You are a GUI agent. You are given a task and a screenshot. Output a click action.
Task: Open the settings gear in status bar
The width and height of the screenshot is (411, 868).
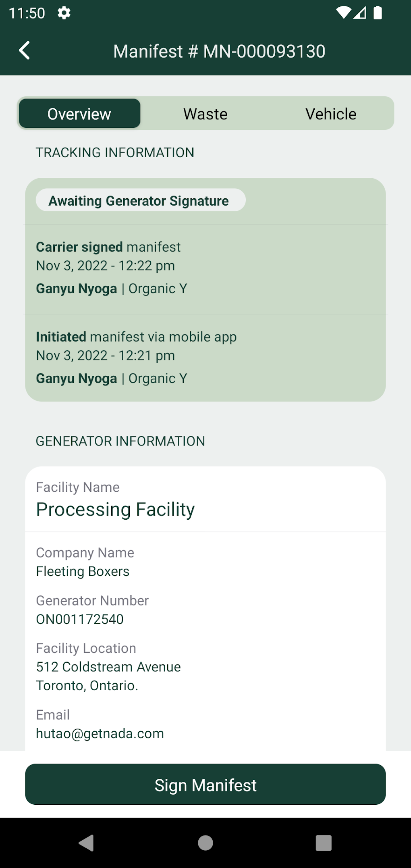(64, 13)
